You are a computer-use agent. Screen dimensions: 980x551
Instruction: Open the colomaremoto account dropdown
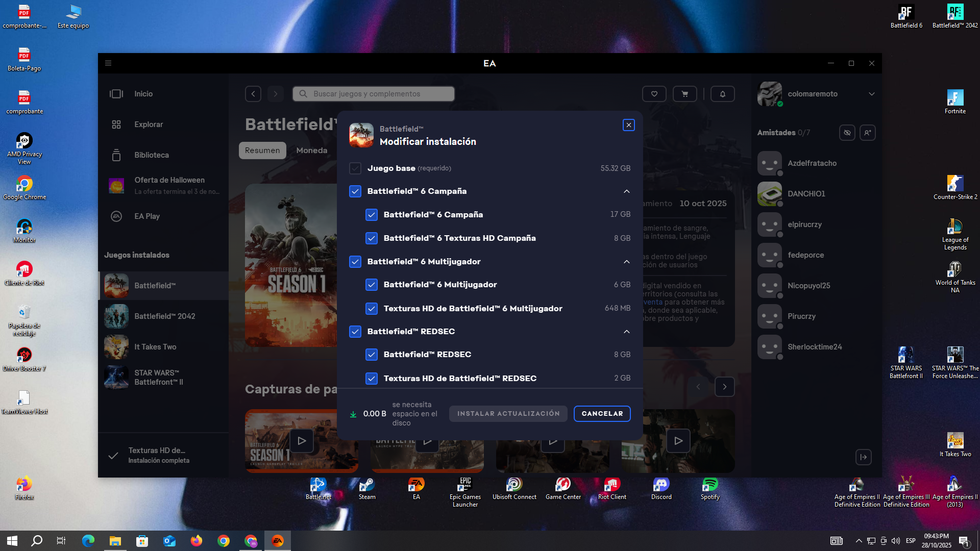coord(871,94)
